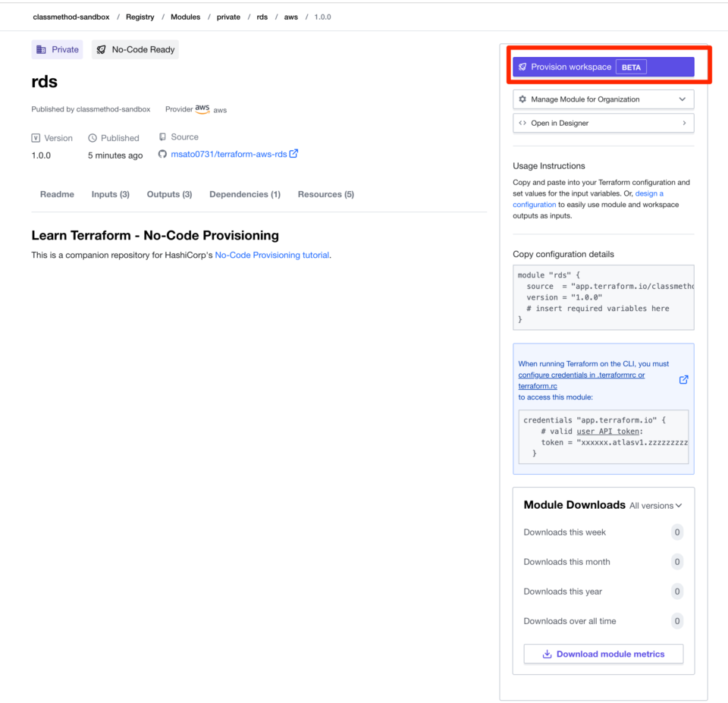Click the Registry breadcrumb item
The image size is (728, 703).
tap(140, 17)
